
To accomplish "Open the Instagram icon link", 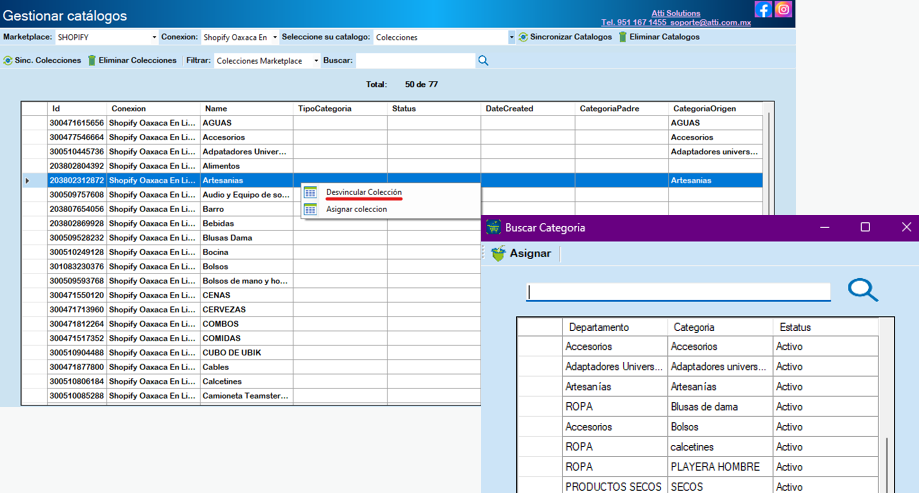I will pos(784,9).
